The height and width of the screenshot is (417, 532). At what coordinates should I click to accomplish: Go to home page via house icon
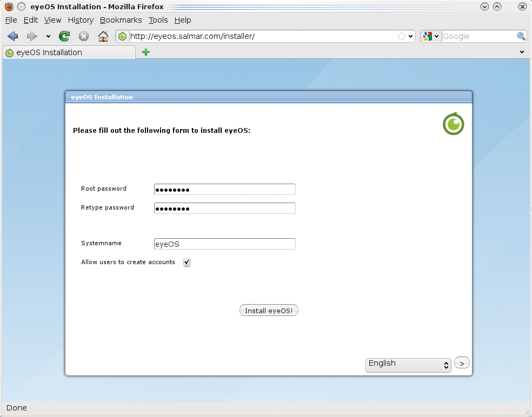[103, 36]
